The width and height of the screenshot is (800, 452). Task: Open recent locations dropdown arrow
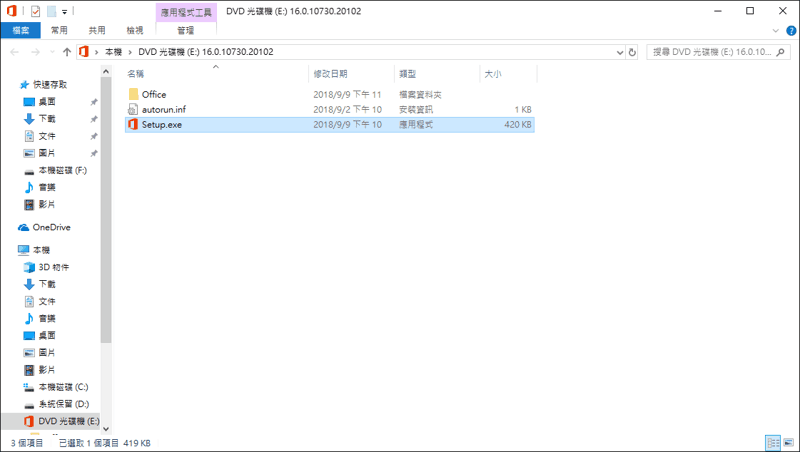[x=52, y=52]
